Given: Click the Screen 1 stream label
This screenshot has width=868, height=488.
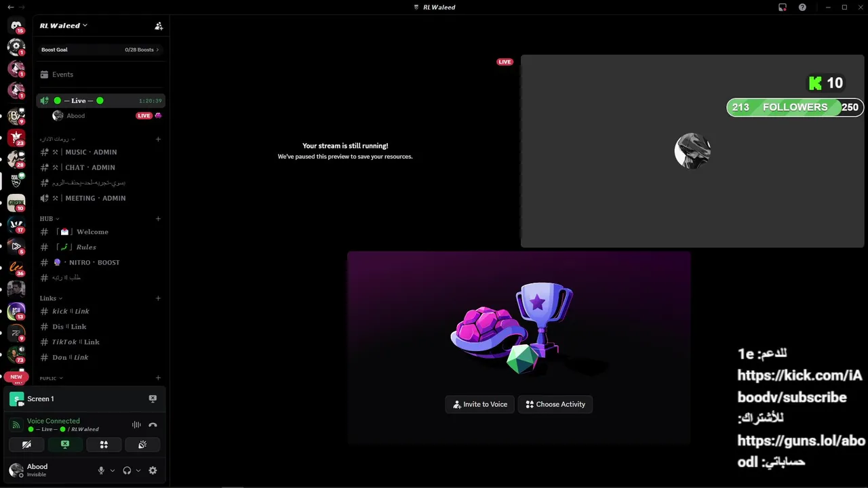Looking at the screenshot, I should 40,399.
